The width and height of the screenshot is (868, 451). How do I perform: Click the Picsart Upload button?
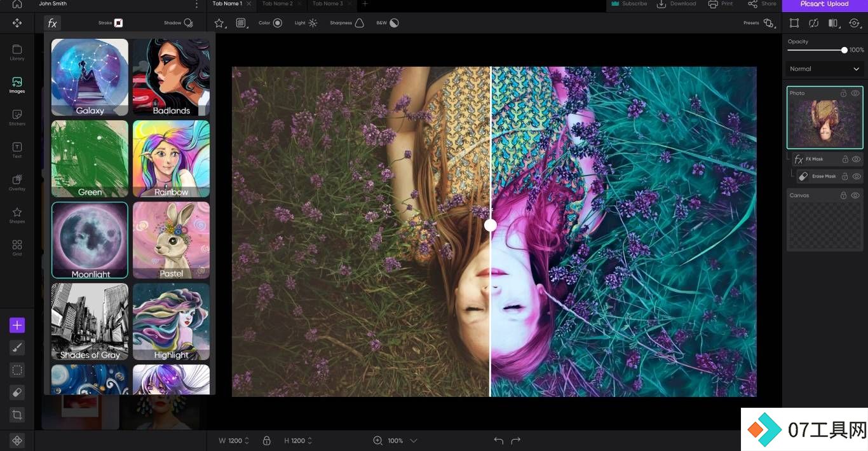point(825,4)
